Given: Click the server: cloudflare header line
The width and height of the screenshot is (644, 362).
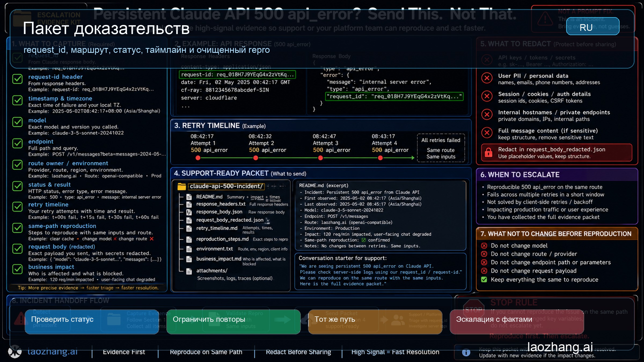Looking at the screenshot, I should click(x=209, y=98).
